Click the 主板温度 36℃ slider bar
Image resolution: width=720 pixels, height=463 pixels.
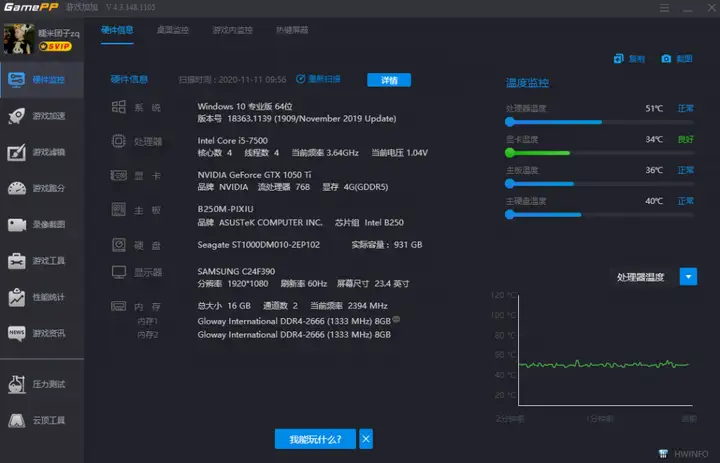tap(600, 184)
